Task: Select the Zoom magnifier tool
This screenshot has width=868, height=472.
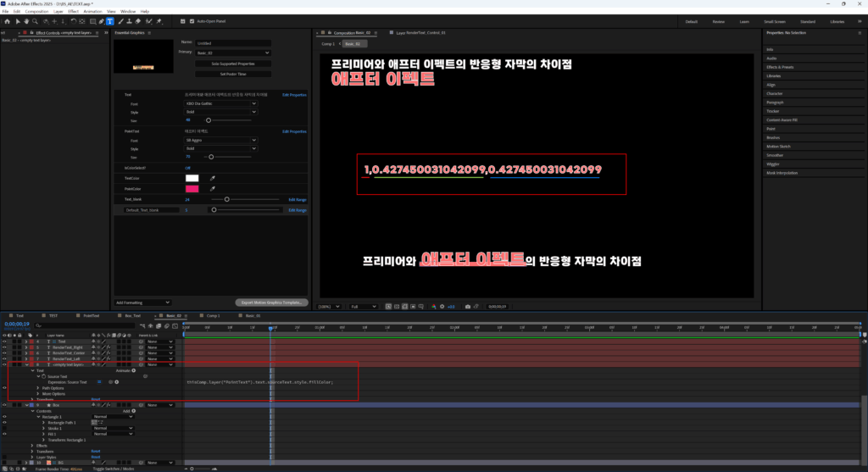Action: (35, 21)
